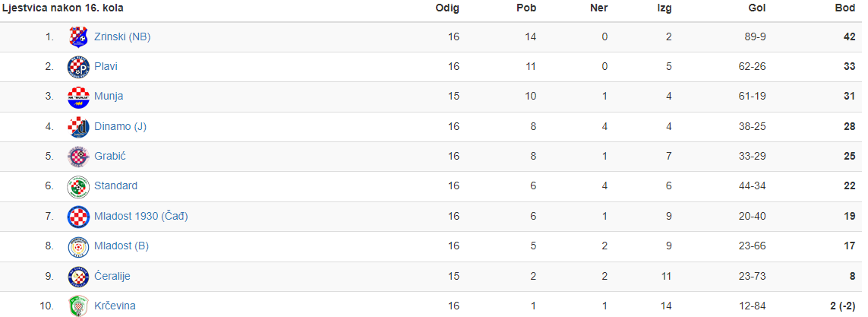Click the Munja club crest
Image resolution: width=868 pixels, height=317 pixels.
click(x=78, y=97)
